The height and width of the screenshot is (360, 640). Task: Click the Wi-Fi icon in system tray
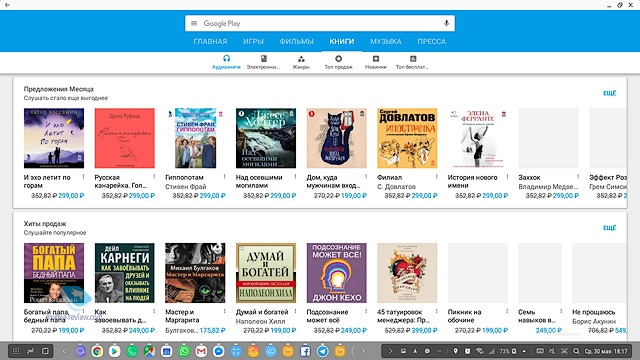tap(480, 351)
